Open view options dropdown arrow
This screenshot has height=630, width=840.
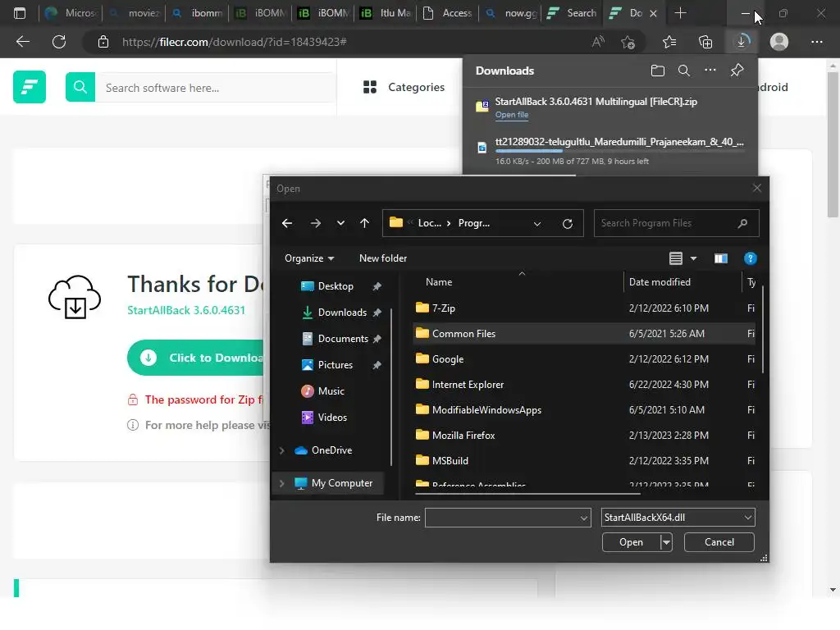click(x=694, y=258)
